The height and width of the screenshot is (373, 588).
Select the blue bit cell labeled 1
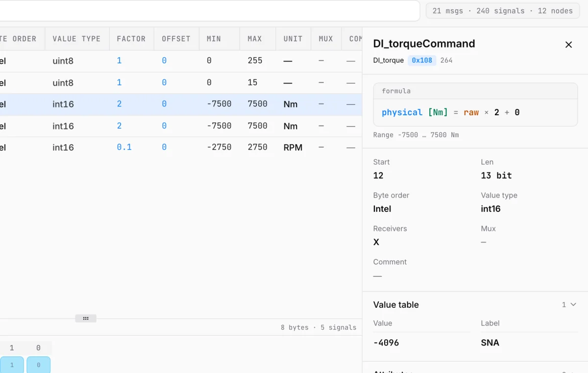[12, 365]
